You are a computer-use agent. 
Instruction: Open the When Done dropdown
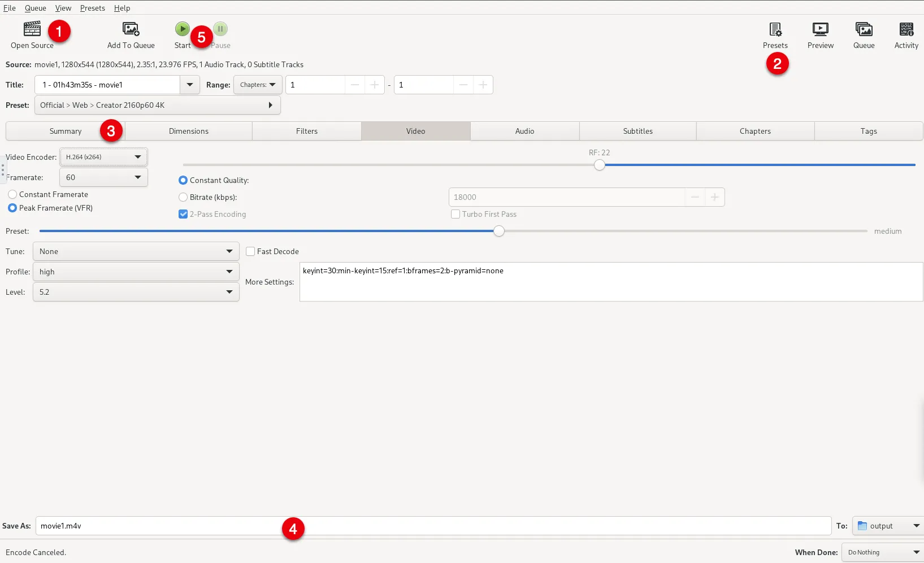(x=883, y=552)
